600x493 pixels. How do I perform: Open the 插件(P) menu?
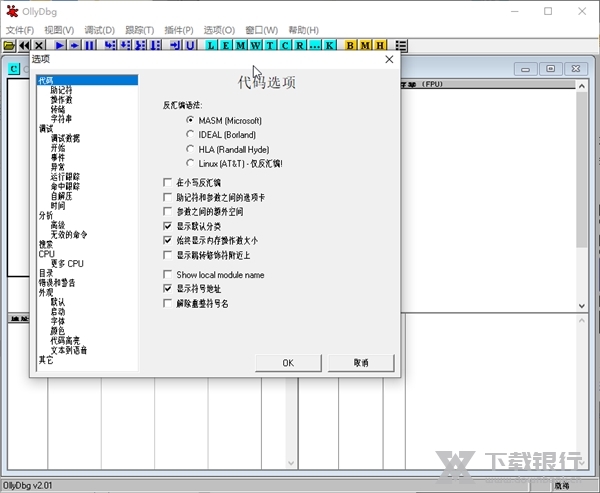179,30
